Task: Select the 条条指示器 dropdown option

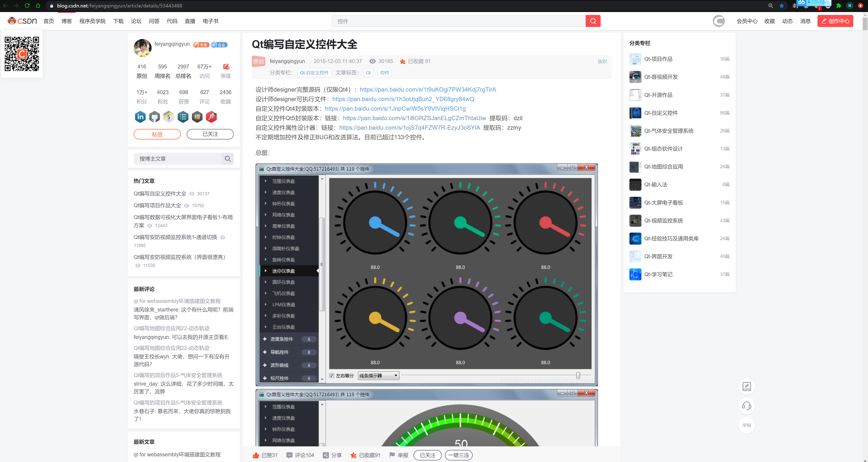Action: click(376, 376)
